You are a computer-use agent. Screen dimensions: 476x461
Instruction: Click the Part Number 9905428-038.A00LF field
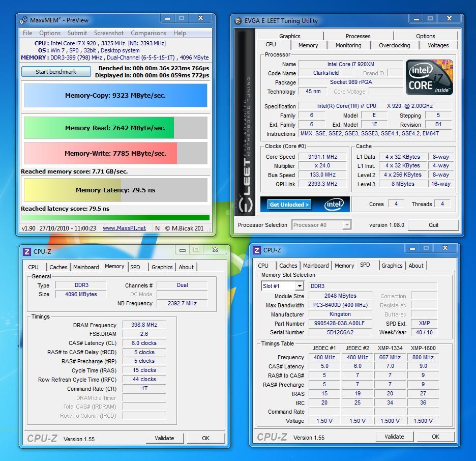click(x=340, y=324)
